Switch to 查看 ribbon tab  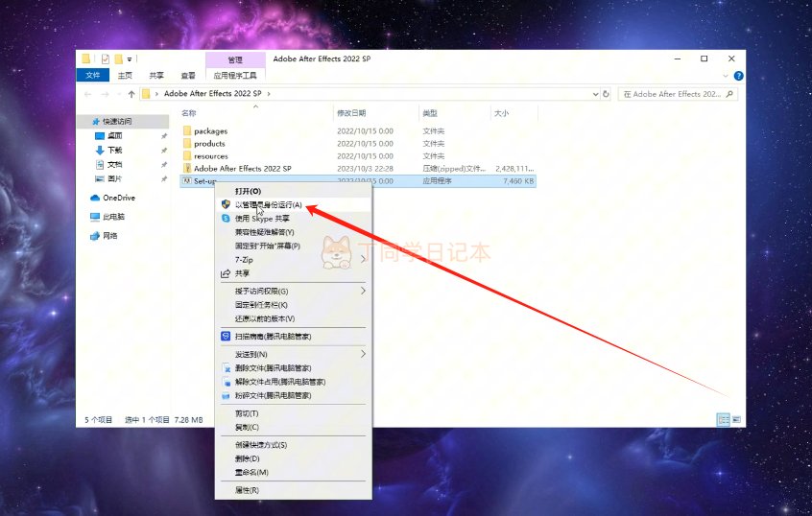tap(188, 76)
